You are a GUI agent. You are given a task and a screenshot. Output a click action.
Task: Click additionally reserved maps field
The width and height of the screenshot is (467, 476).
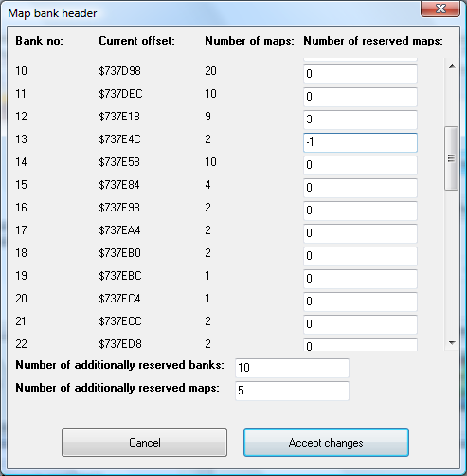click(292, 391)
